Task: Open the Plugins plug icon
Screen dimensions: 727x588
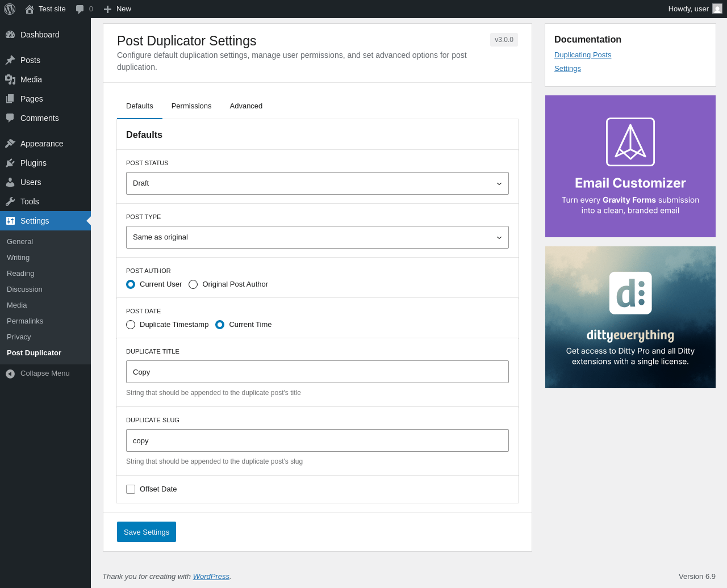Action: coord(10,163)
